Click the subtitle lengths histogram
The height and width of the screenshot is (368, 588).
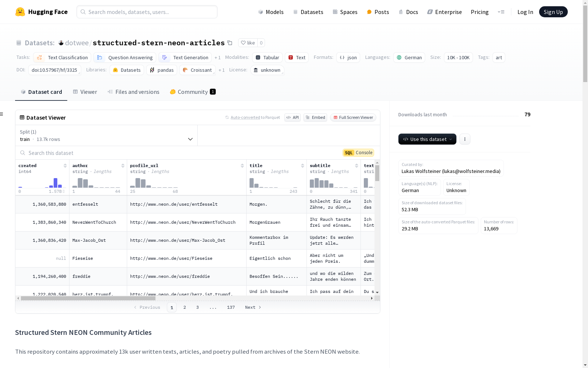pos(334,183)
